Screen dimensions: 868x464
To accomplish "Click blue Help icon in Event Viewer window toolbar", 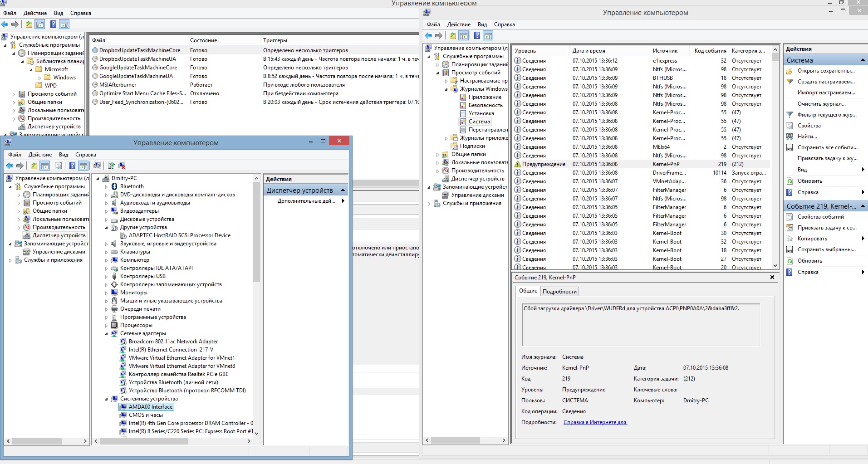I will (x=477, y=36).
